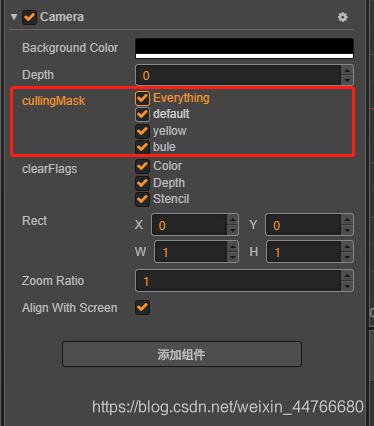Toggle the Stencil clear flag

(142, 199)
